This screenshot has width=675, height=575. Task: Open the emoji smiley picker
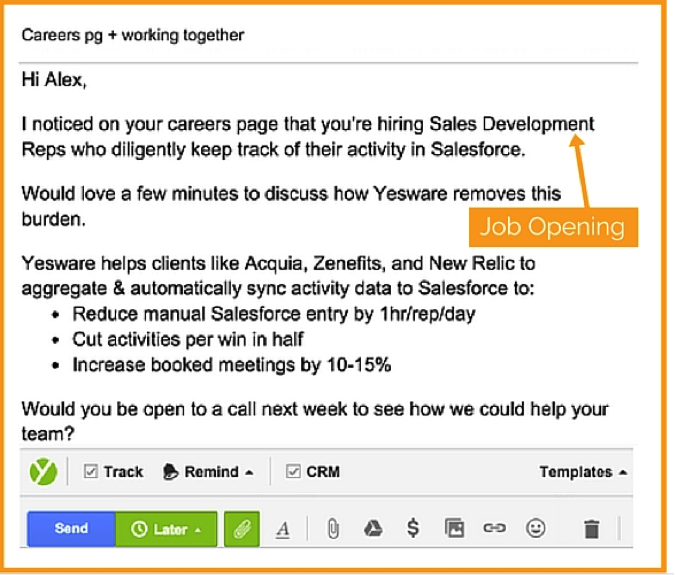pos(536,528)
